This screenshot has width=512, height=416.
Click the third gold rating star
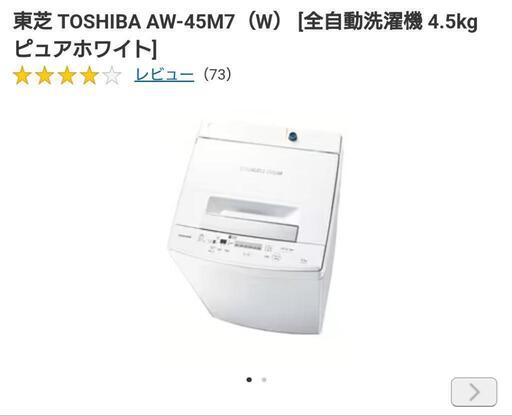tap(67, 75)
